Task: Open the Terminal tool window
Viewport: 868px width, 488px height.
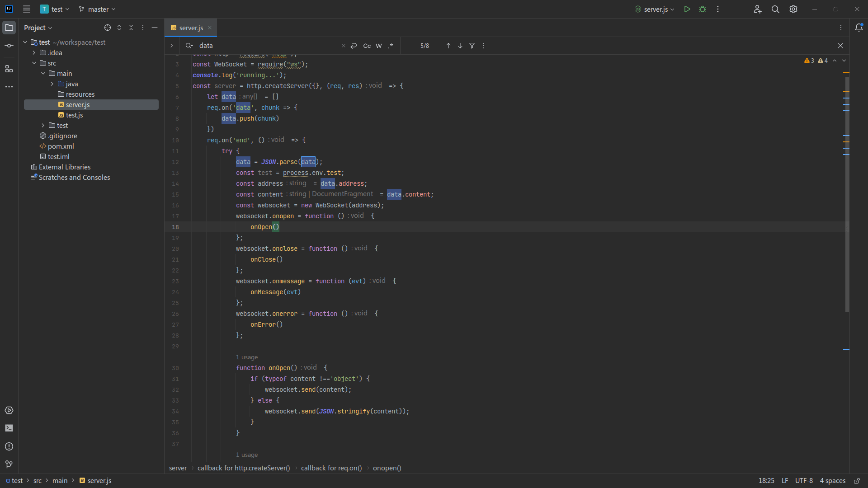Action: point(9,428)
